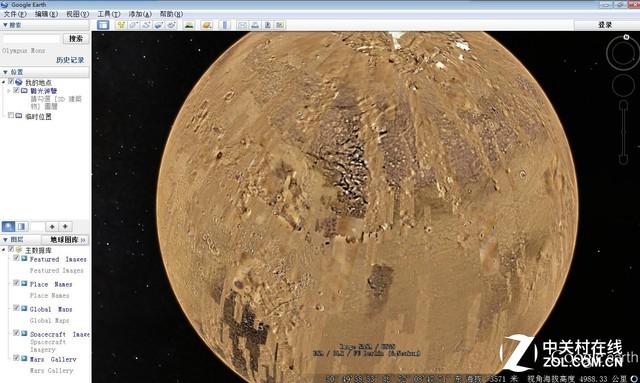
Task: Click the zoom slider on the right
Action: pyautogui.click(x=623, y=132)
